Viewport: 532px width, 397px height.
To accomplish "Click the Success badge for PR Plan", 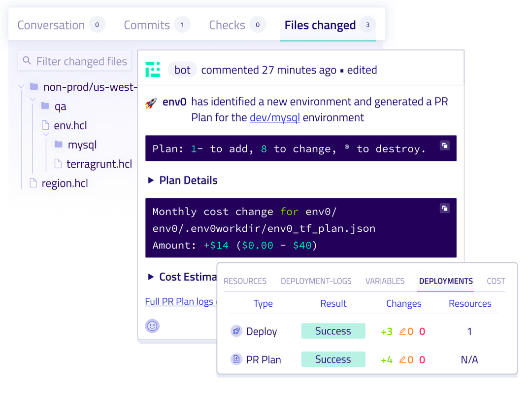I will pos(333,359).
